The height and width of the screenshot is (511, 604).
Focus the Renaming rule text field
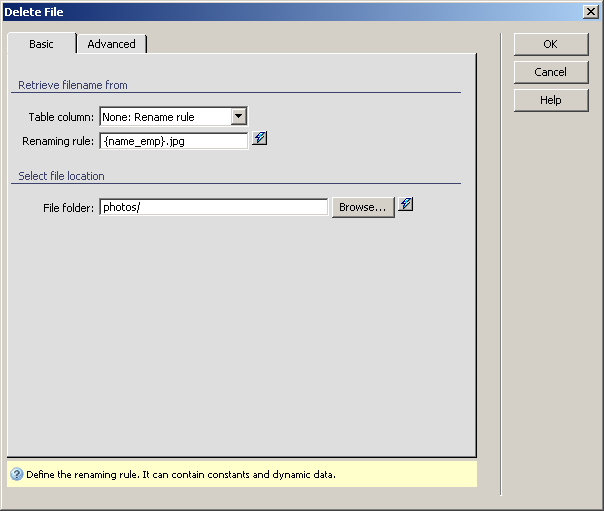[x=174, y=141]
